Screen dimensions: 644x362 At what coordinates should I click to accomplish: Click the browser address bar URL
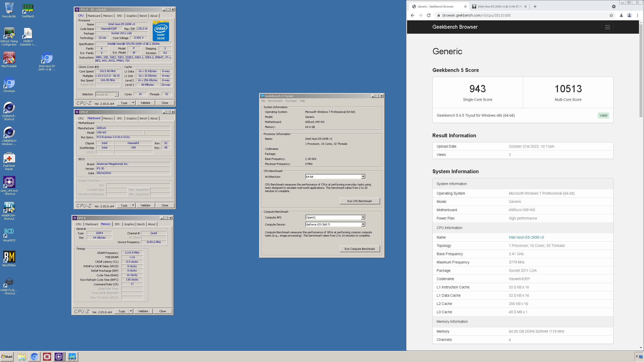click(x=476, y=15)
